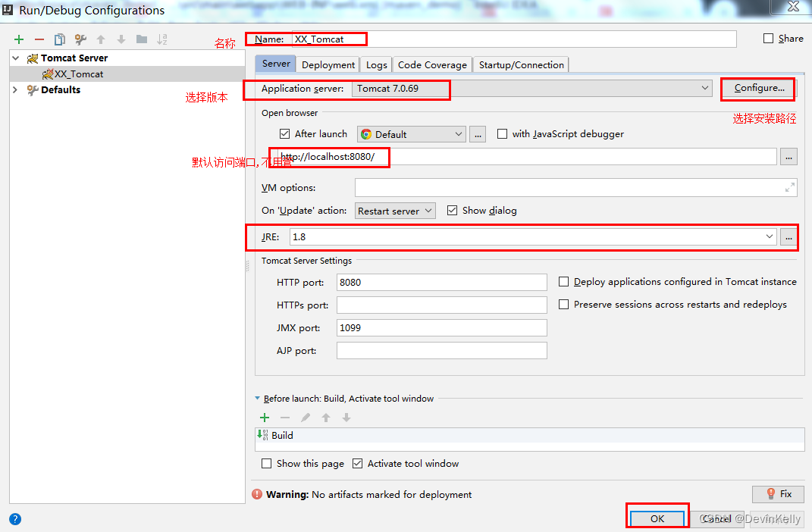Viewport: 812px width, 532px height.
Task: Add a Before launch task
Action: 265,418
